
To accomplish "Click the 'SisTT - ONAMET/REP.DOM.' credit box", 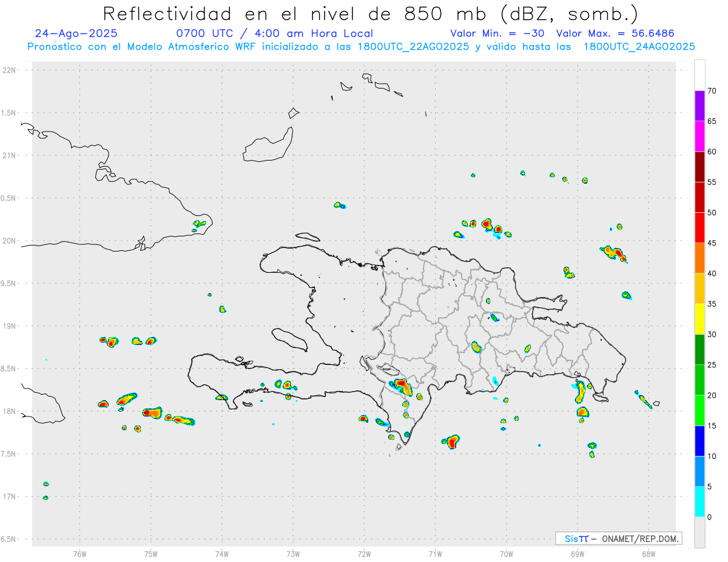I will tap(618, 538).
